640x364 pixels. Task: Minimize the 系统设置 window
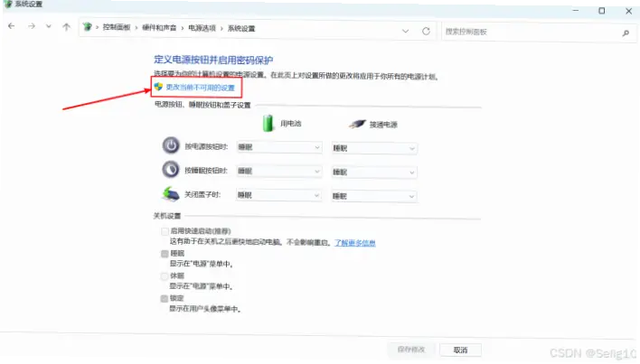point(576,11)
